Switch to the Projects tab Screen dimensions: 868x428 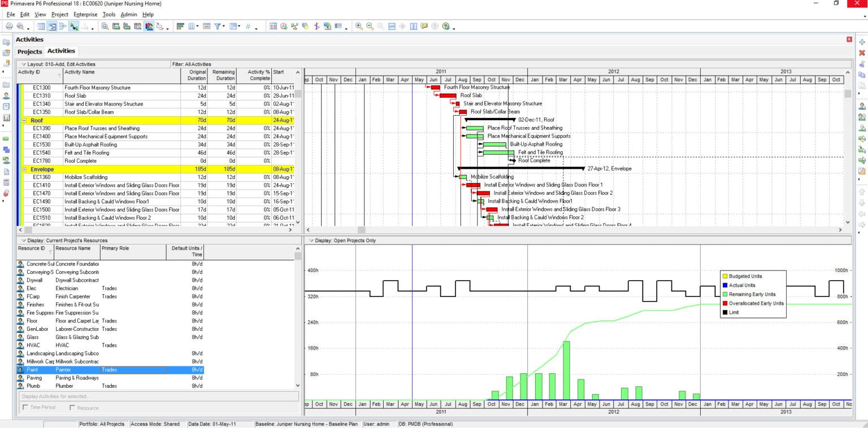29,51
